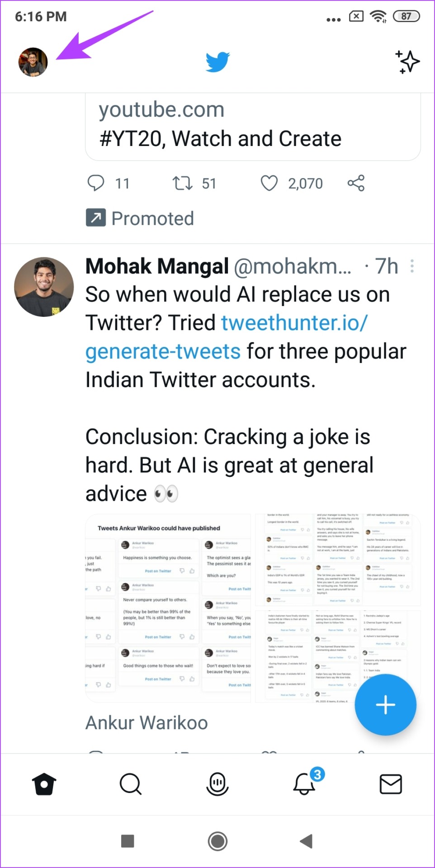
Task: Open Notifications with bell icon
Action: (x=304, y=784)
